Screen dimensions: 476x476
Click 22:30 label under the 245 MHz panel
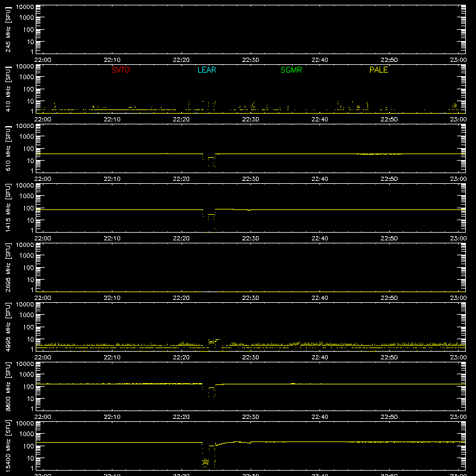(250, 60)
